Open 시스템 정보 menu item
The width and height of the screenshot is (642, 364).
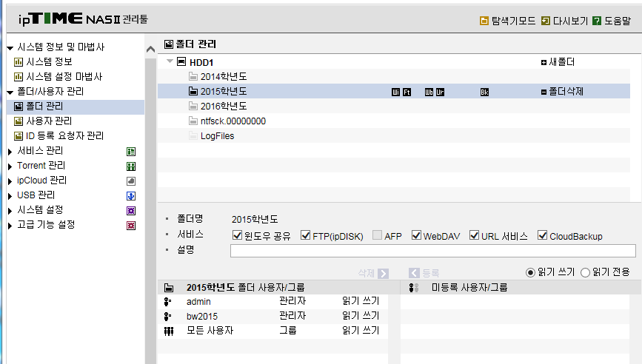click(49, 61)
